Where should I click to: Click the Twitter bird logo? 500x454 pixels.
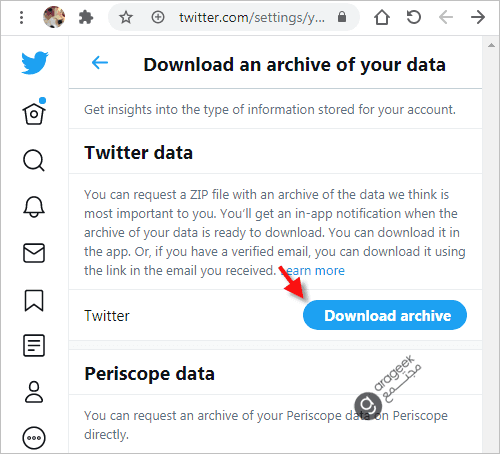coord(35,63)
